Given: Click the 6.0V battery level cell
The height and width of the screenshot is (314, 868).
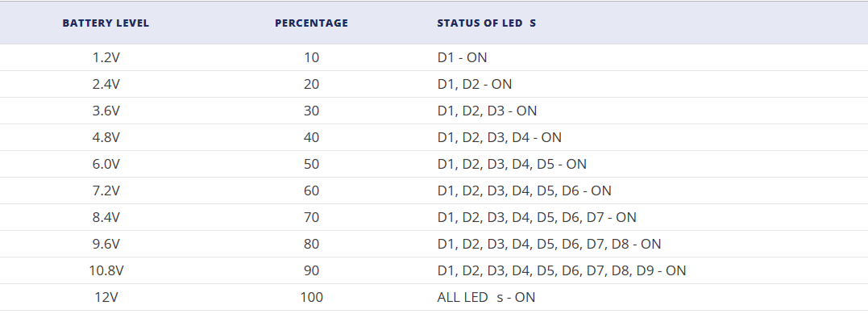Looking at the screenshot, I should pos(106,164).
